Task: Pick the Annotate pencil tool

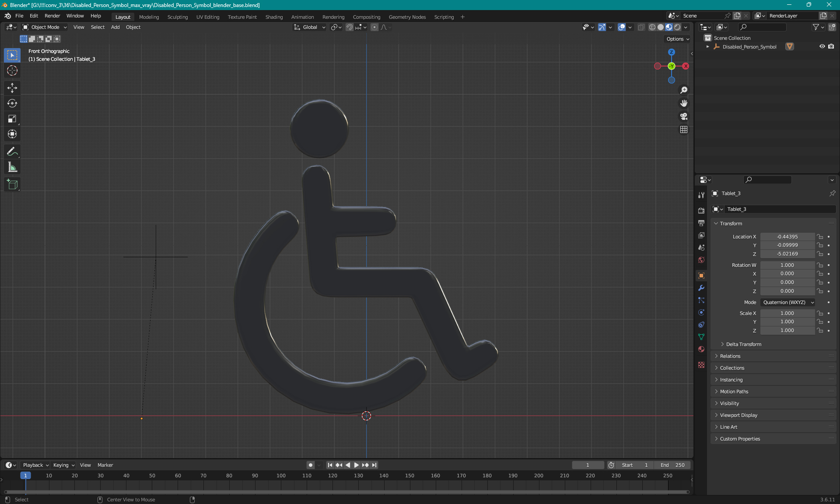Action: click(12, 152)
